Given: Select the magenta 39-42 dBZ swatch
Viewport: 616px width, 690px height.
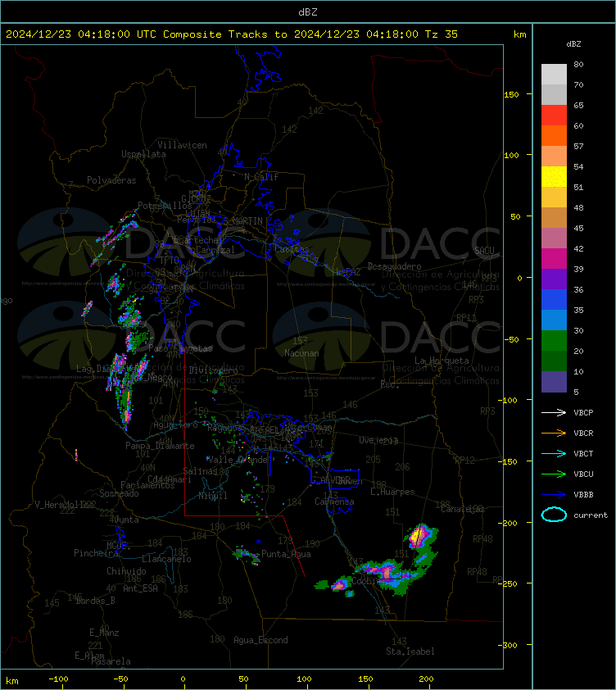Looking at the screenshot, I should coord(554,258).
